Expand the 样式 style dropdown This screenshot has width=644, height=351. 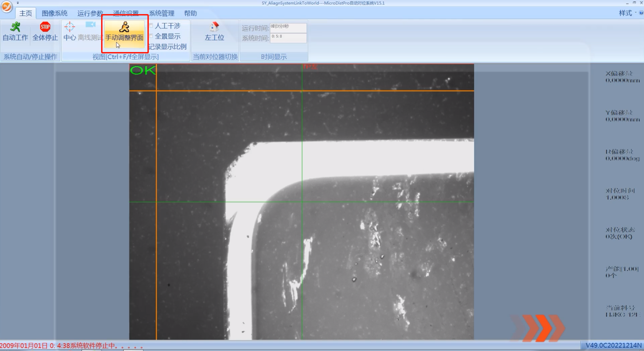coord(628,13)
